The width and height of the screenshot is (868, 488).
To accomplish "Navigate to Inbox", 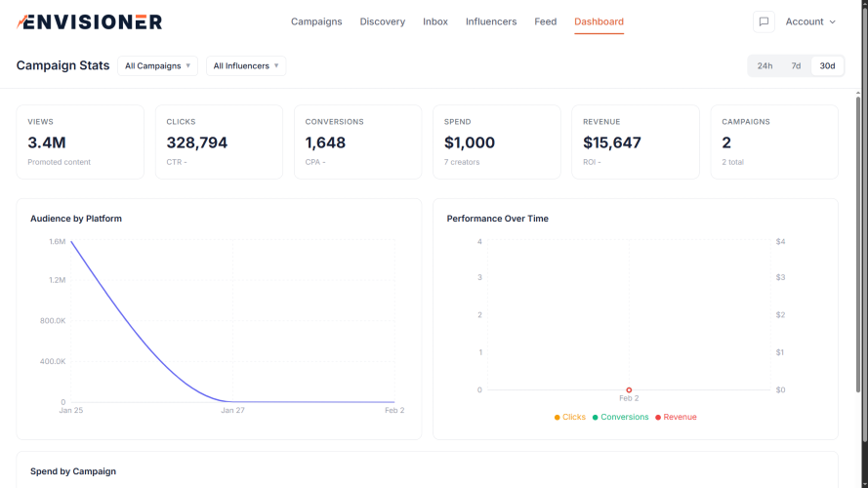I will point(435,21).
